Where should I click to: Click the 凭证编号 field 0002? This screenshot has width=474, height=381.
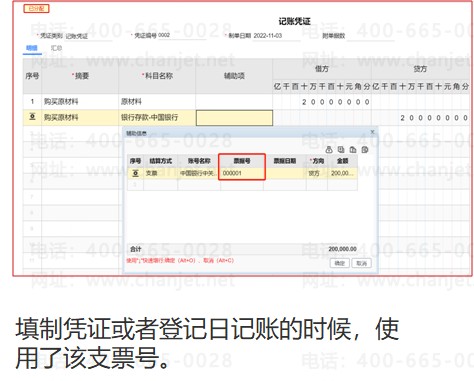click(182, 35)
